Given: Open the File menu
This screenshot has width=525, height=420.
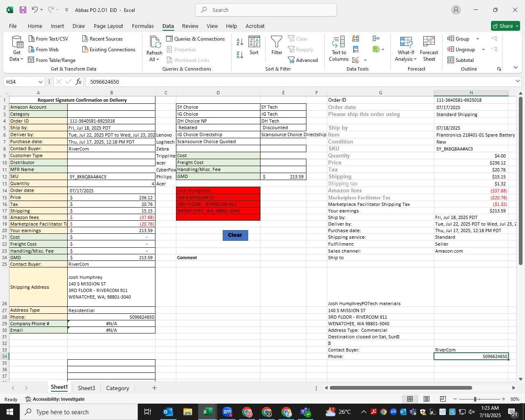Looking at the screenshot, I should pos(13,26).
